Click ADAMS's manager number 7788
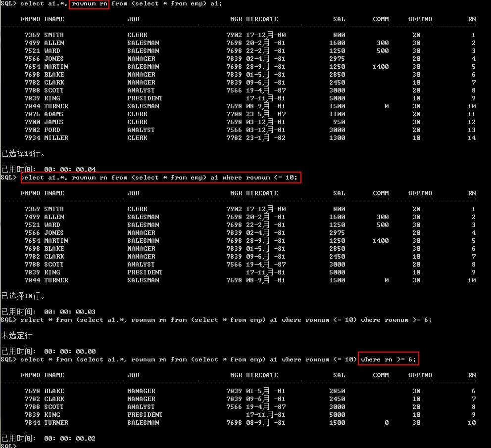The height and width of the screenshot is (448, 491). tap(234, 114)
